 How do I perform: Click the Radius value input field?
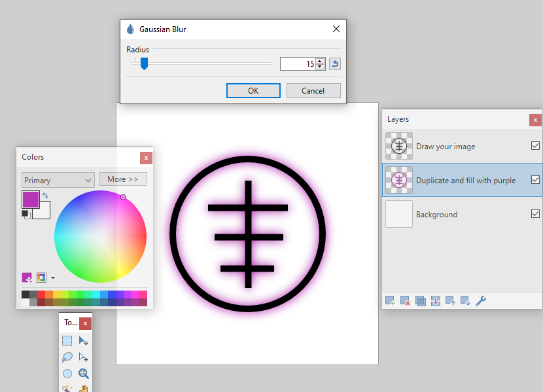(x=298, y=63)
